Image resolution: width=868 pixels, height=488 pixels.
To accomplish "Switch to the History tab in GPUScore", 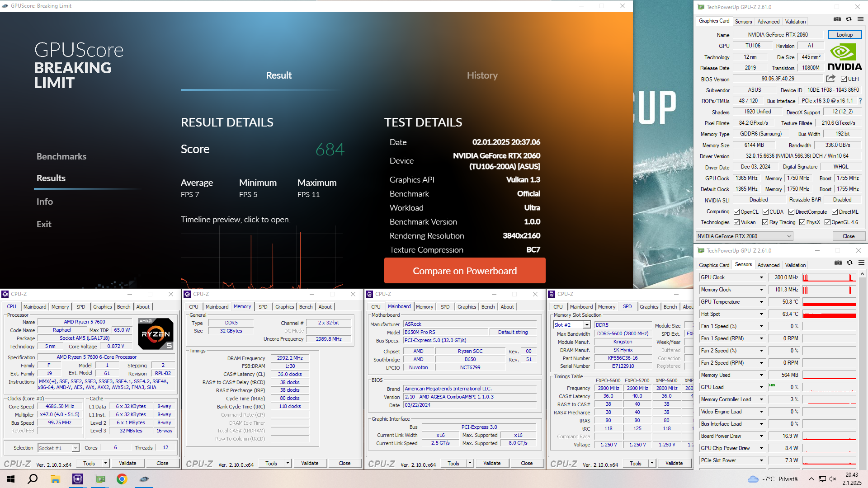I will click(x=482, y=75).
